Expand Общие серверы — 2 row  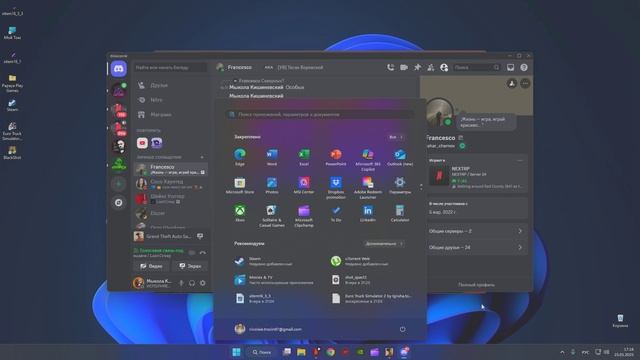tap(476, 231)
